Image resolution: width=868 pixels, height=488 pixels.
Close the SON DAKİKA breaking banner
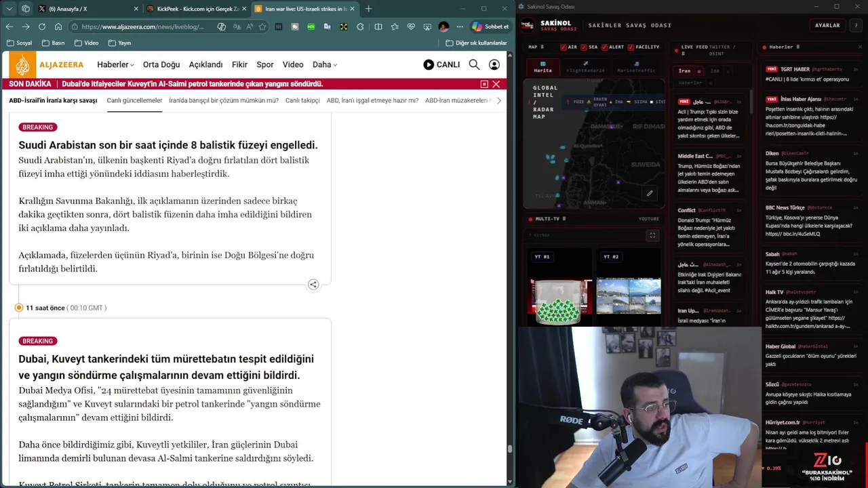tap(496, 84)
